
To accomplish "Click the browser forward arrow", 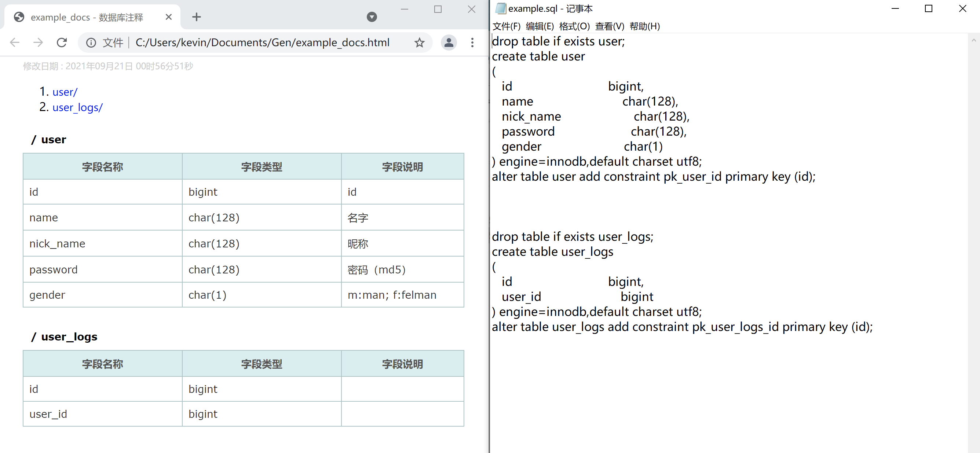I will 38,42.
